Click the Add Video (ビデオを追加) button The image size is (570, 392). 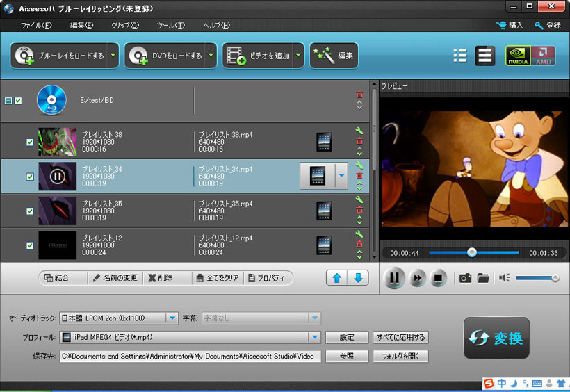[258, 56]
